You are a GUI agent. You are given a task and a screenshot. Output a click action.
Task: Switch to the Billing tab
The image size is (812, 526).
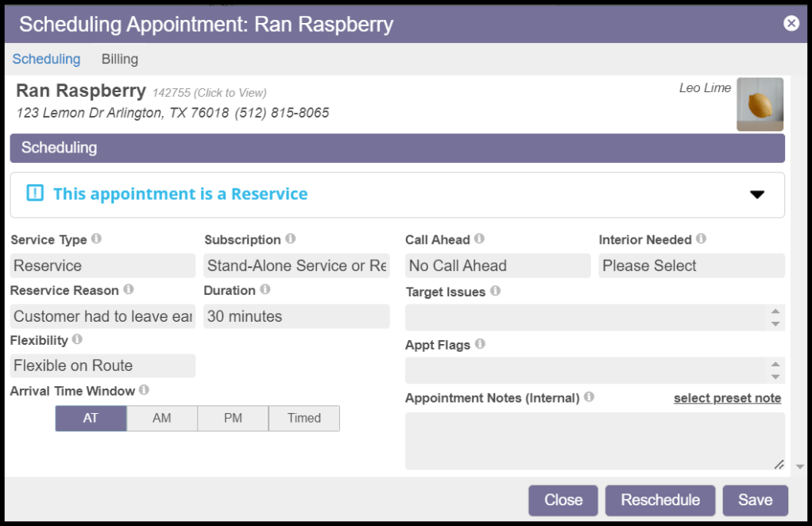tap(120, 59)
